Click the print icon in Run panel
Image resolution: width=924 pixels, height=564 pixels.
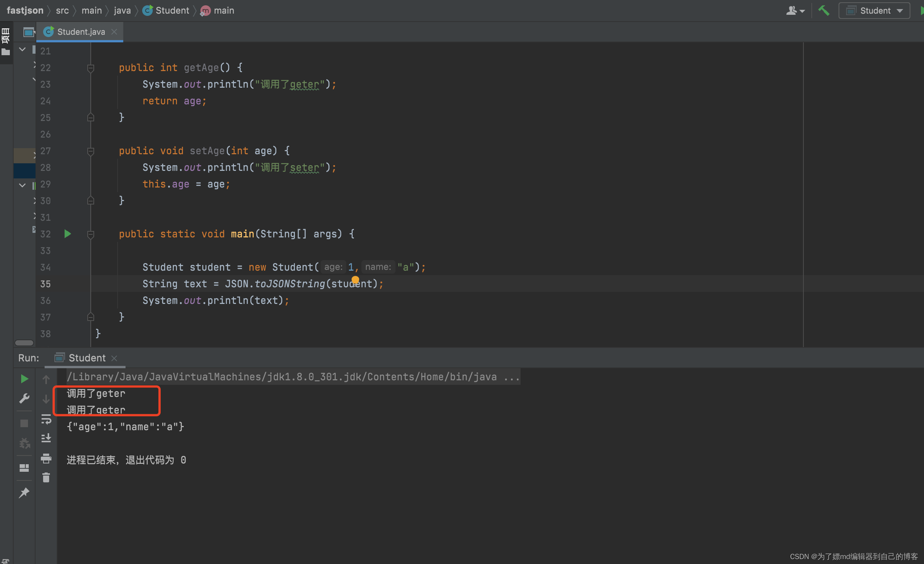point(46,459)
